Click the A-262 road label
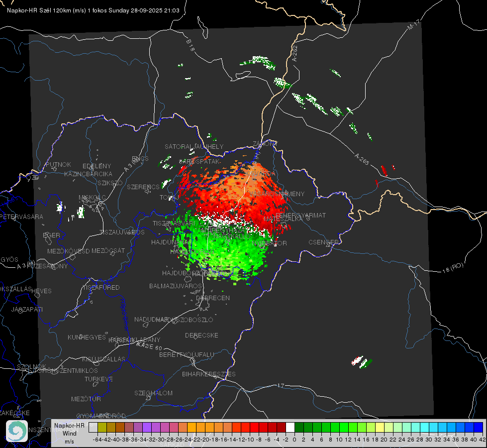 pyautogui.click(x=295, y=53)
